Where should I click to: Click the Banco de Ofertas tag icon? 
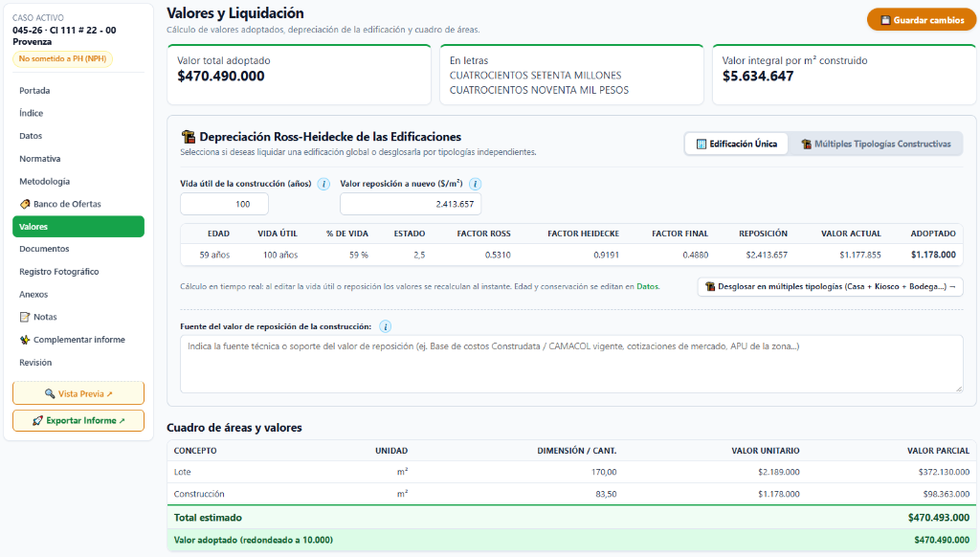[x=25, y=204]
